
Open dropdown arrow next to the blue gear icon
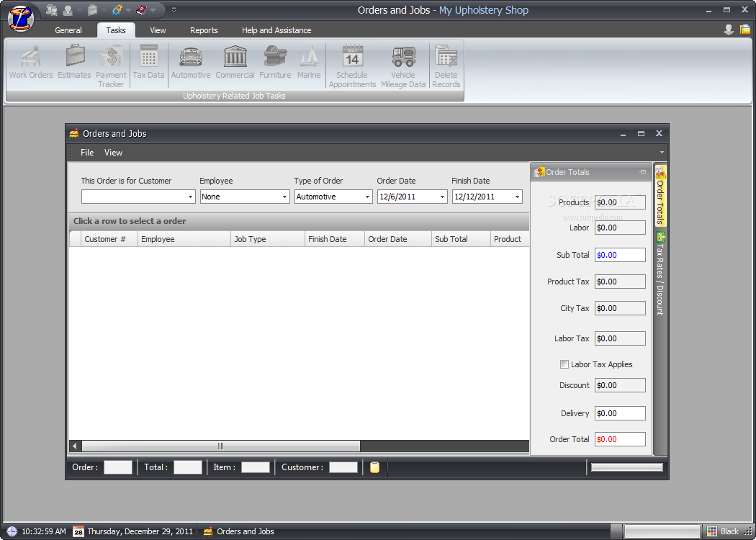pyautogui.click(x=128, y=10)
